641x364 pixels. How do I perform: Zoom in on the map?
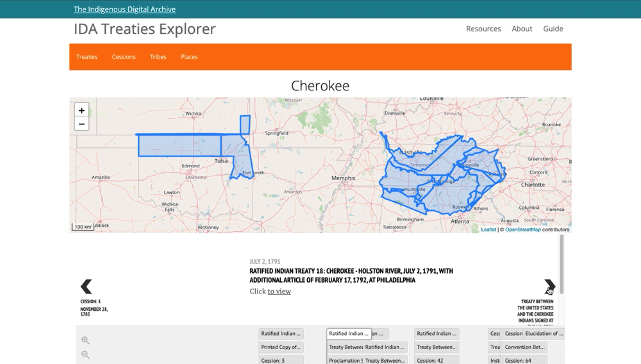(x=81, y=111)
